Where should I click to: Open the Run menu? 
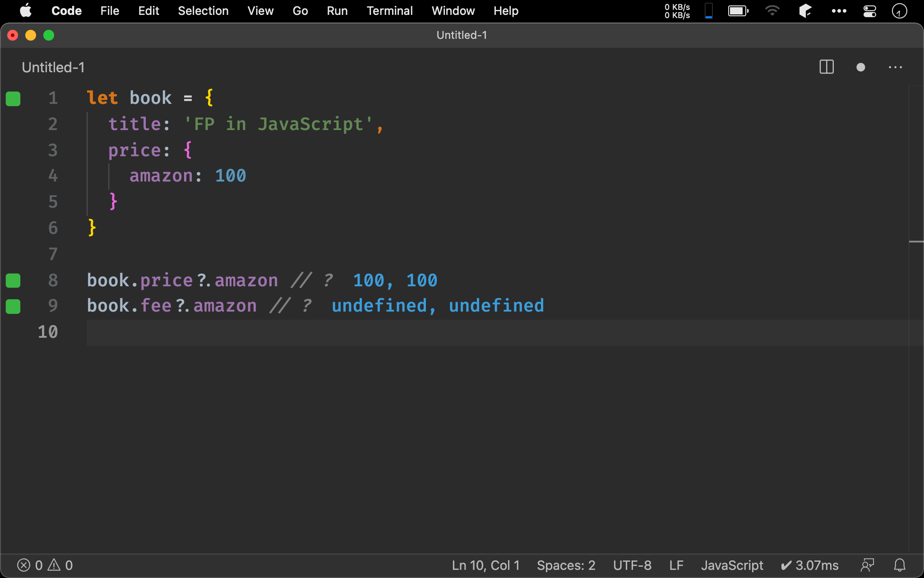click(337, 10)
